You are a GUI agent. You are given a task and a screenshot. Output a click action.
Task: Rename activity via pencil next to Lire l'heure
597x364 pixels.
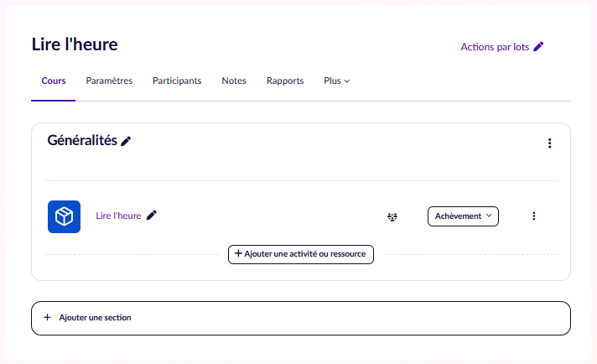click(152, 215)
